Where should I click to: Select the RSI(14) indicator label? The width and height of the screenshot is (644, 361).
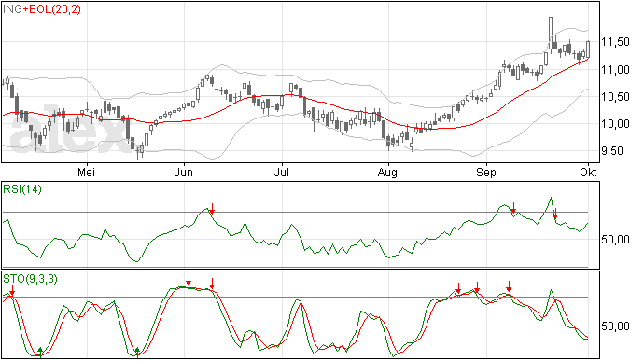[x=22, y=189]
